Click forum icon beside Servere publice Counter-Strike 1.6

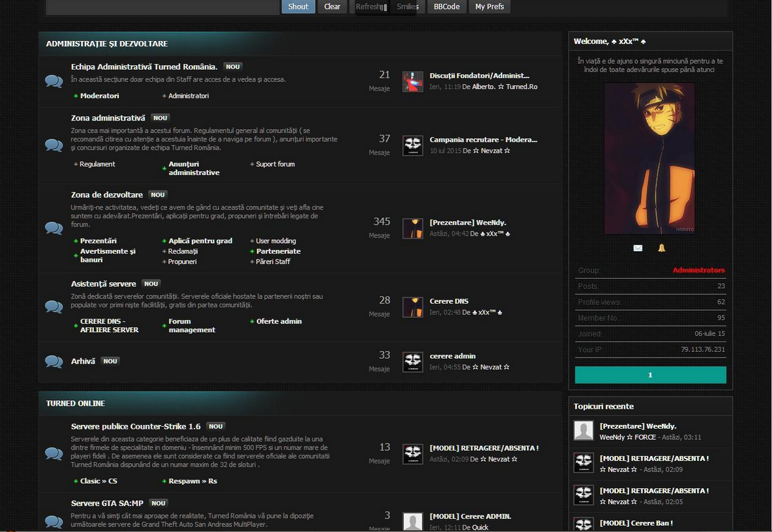(x=54, y=453)
